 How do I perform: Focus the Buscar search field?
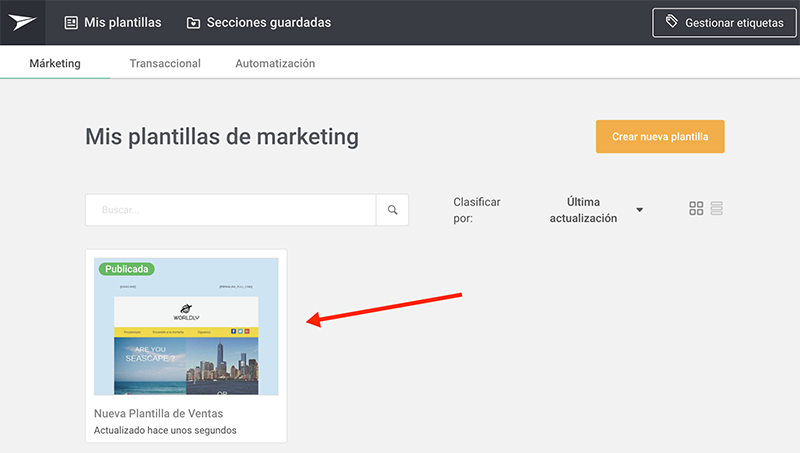click(x=230, y=210)
